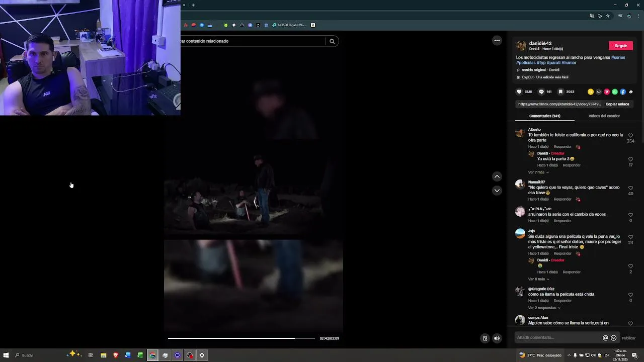The image size is (644, 362).
Task: Like Alberto's comment
Action: coord(630,136)
